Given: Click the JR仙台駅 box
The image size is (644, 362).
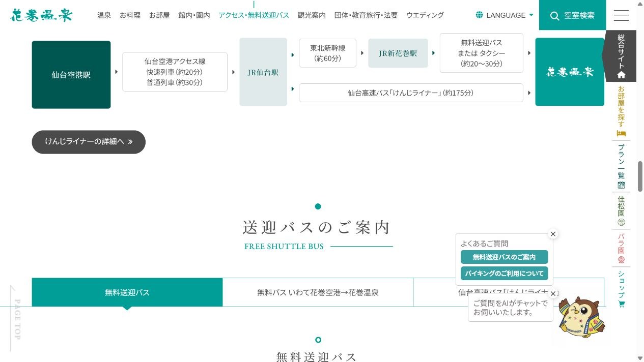Looking at the screenshot, I should (x=263, y=72).
